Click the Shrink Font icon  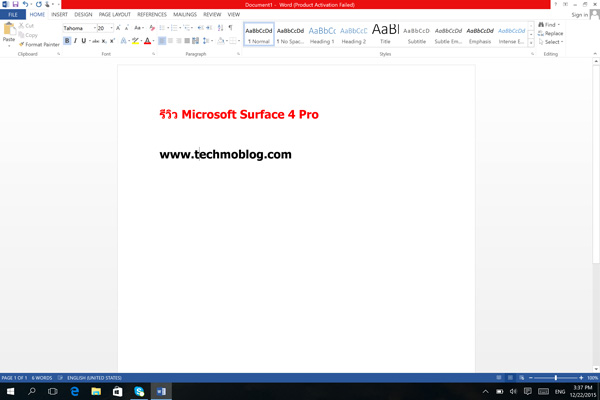127,28
